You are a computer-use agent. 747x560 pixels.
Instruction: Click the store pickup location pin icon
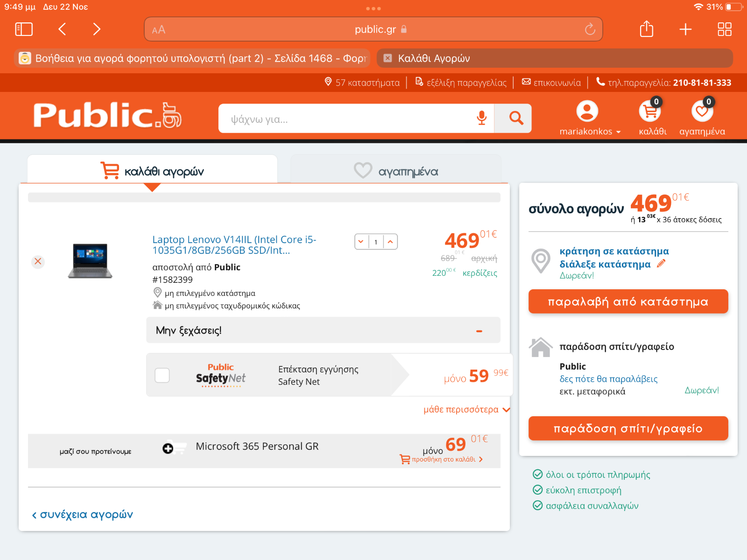click(541, 261)
